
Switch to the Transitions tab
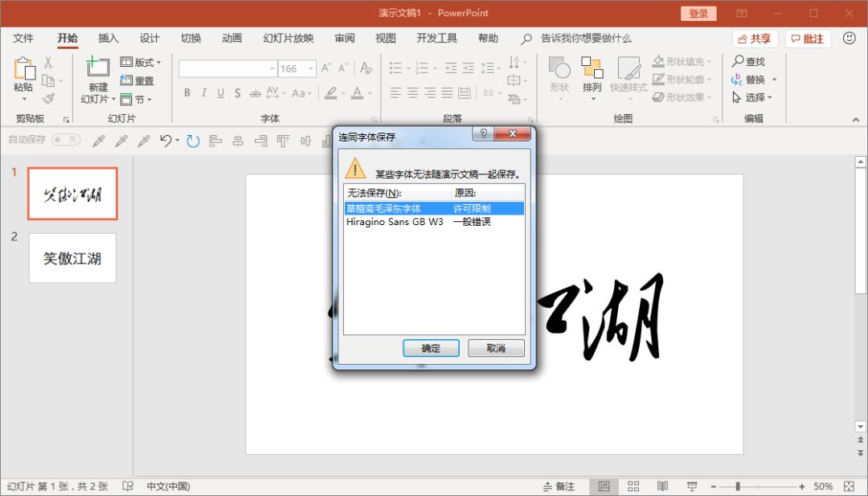[191, 39]
